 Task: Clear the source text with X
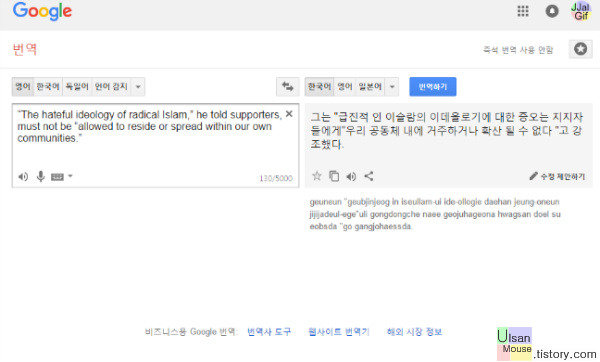pyautogui.click(x=289, y=114)
